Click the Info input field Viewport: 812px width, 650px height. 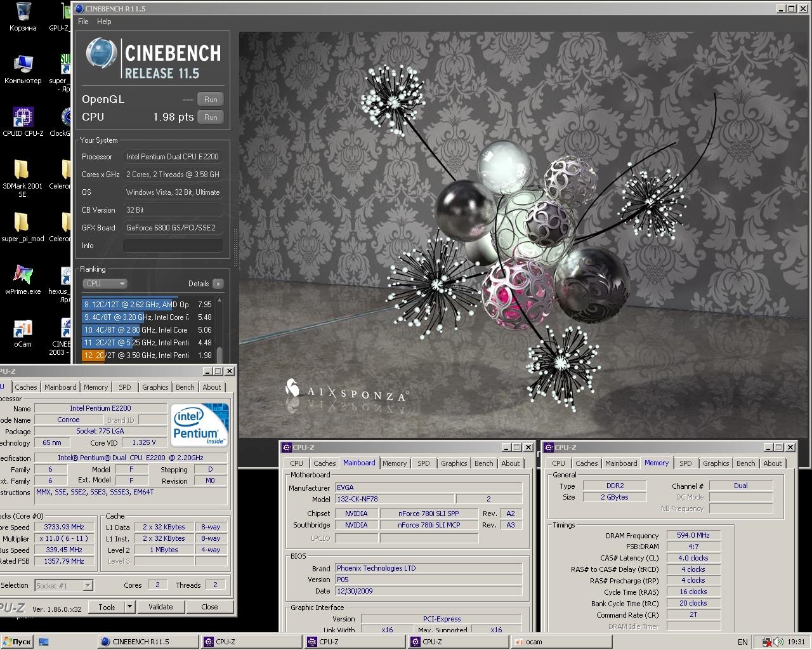point(173,246)
